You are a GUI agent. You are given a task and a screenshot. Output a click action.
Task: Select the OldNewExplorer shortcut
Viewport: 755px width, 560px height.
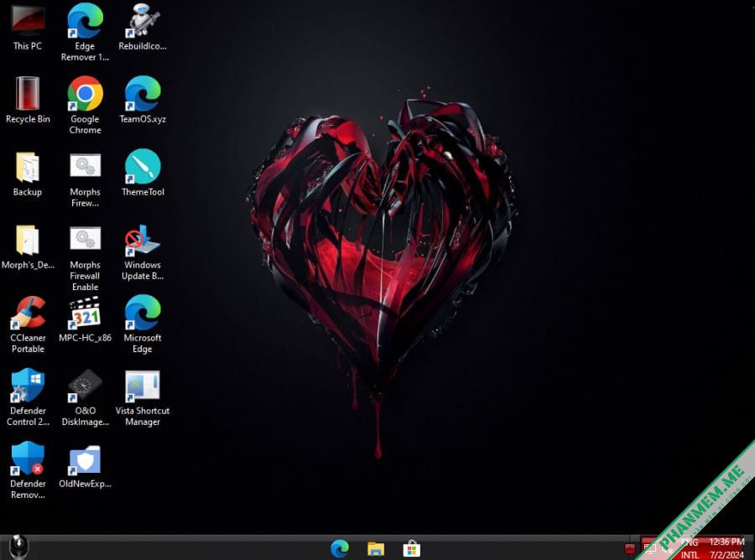(x=85, y=466)
